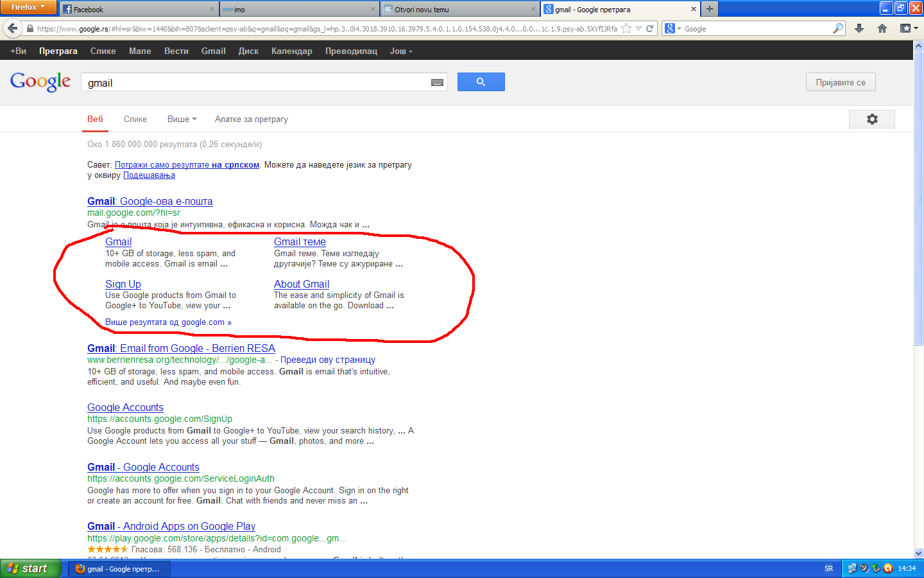Open the Google Accounts result link
Image resolution: width=924 pixels, height=578 pixels.
tap(125, 407)
